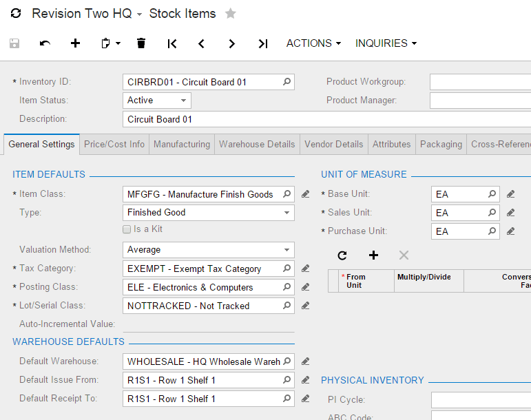This screenshot has height=420, width=531.
Task: Click the Description field with Circuit Board 01
Action: [x=326, y=120]
